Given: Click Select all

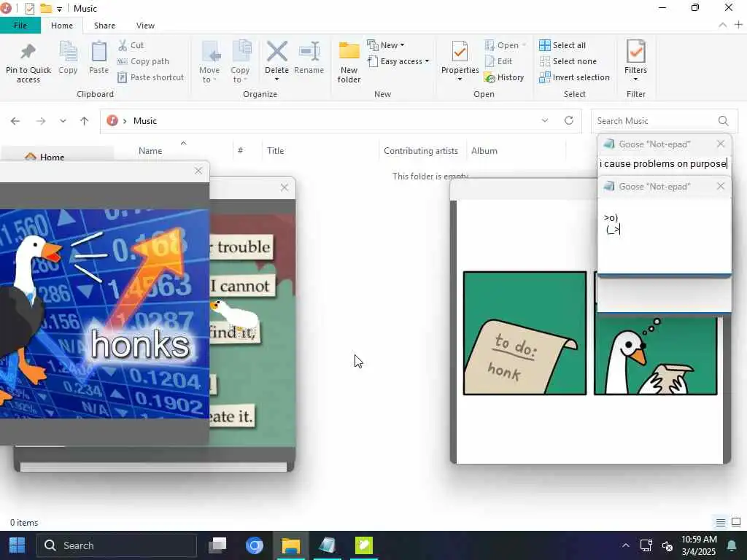Looking at the screenshot, I should pyautogui.click(x=562, y=45).
